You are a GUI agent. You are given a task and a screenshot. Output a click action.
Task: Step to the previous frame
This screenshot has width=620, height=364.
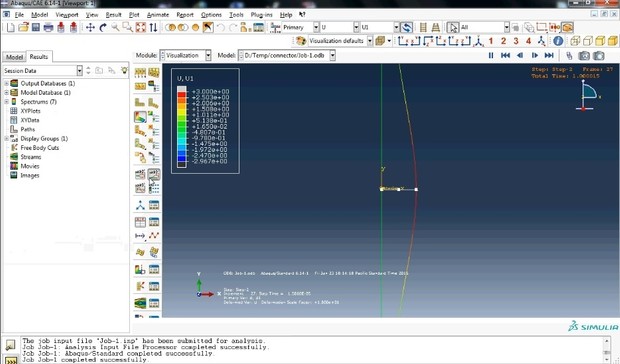click(x=520, y=55)
